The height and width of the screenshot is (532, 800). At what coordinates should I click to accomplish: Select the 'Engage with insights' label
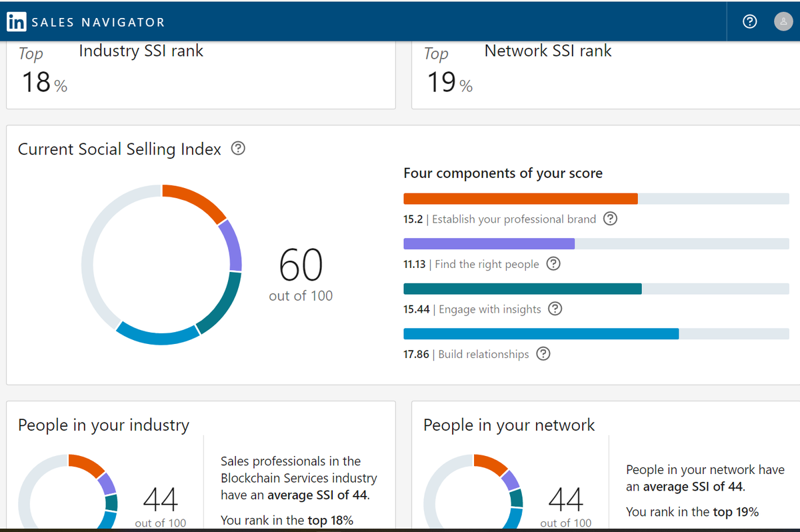point(491,309)
